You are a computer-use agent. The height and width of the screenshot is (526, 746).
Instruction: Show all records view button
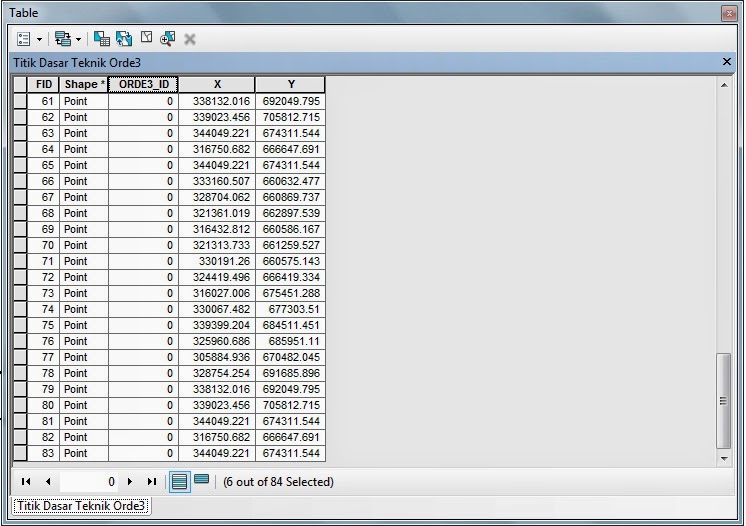click(x=179, y=482)
